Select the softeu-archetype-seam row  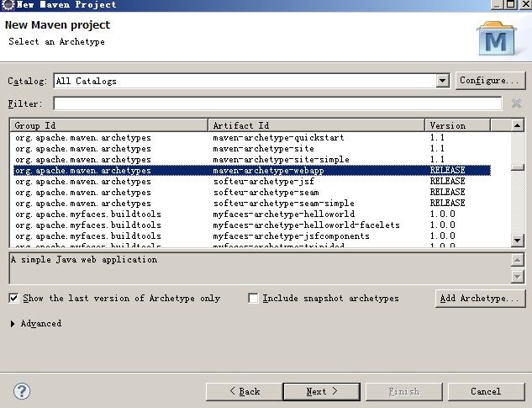252,193
